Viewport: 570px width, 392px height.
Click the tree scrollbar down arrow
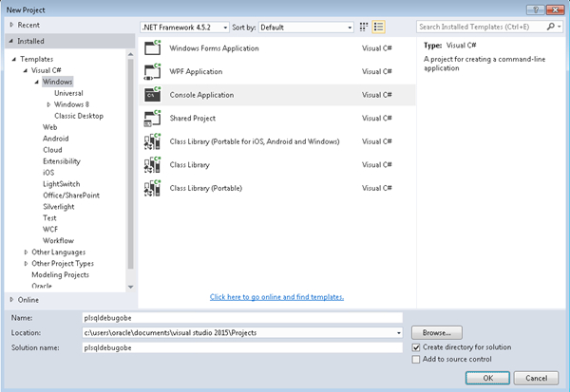tap(130, 287)
